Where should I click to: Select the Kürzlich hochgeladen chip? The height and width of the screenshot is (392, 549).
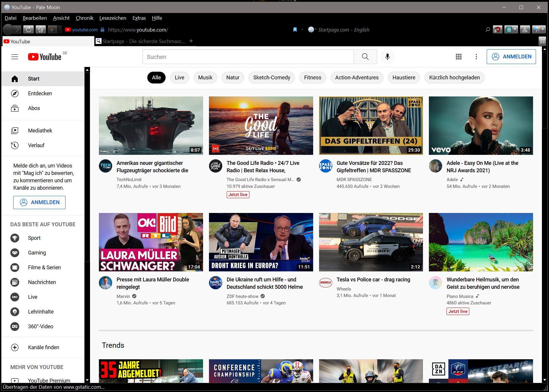[x=455, y=78]
